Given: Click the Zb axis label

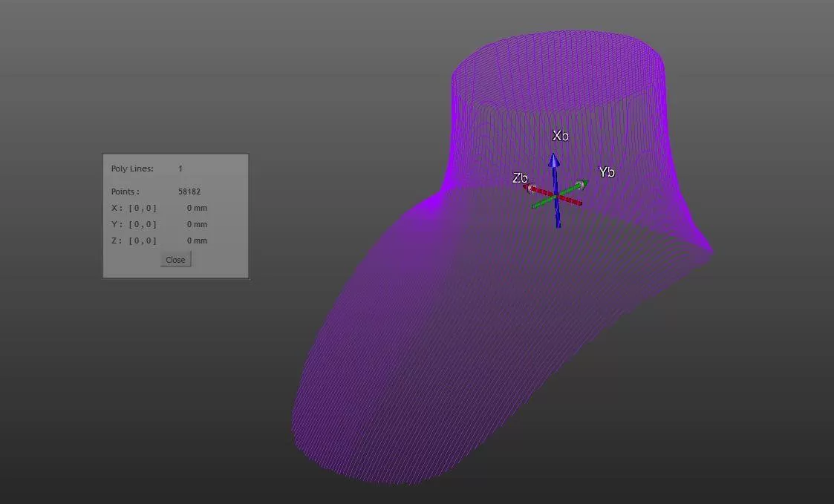Looking at the screenshot, I should coord(520,178).
